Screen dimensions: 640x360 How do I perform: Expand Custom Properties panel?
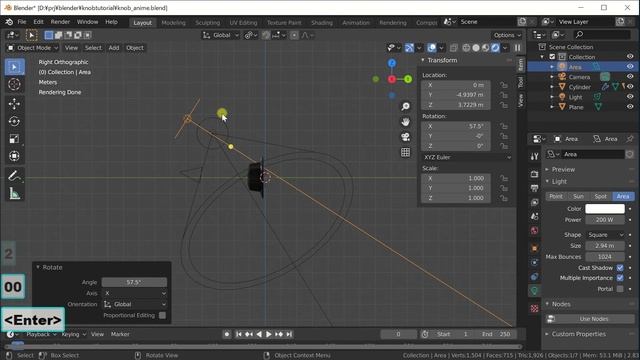[578, 334]
